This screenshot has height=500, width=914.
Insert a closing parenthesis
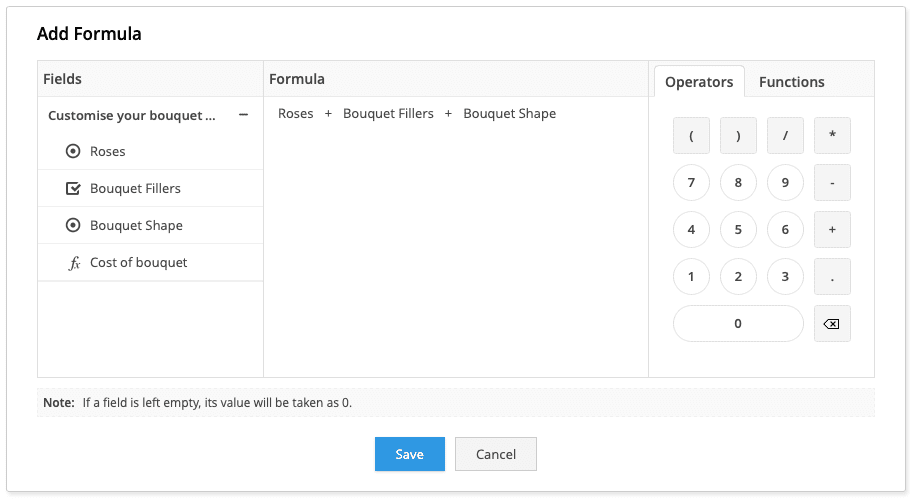[x=738, y=136]
